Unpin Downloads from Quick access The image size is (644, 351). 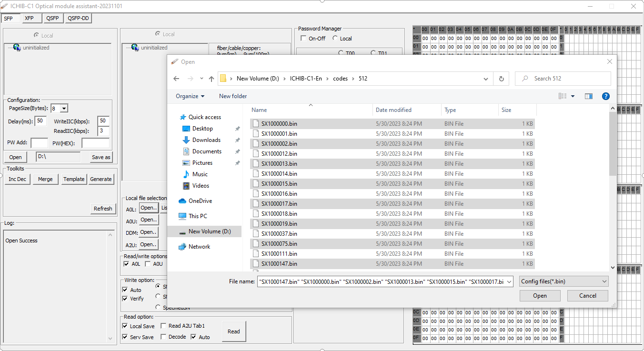tap(236, 140)
